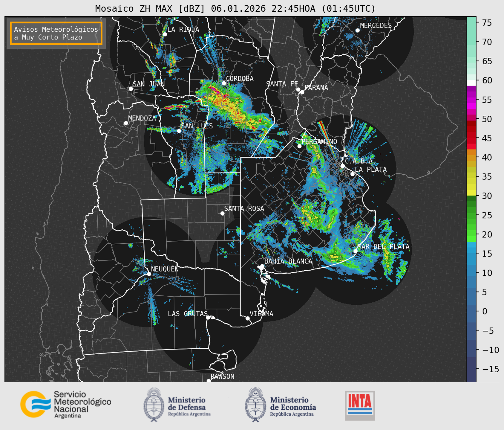Click the San Luis city marker dot
Image resolution: width=504 pixels, height=430 pixels.
pyautogui.click(x=179, y=131)
